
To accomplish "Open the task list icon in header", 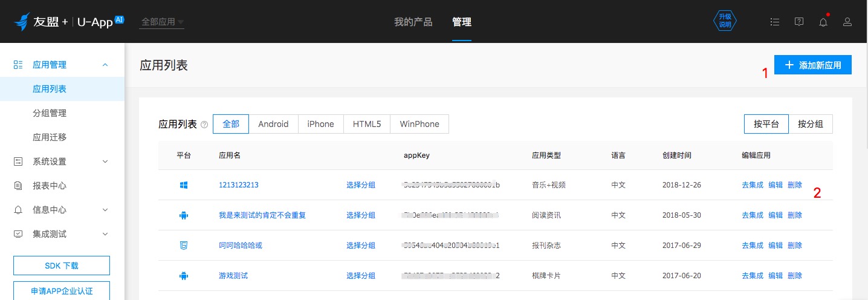I will 775,22.
